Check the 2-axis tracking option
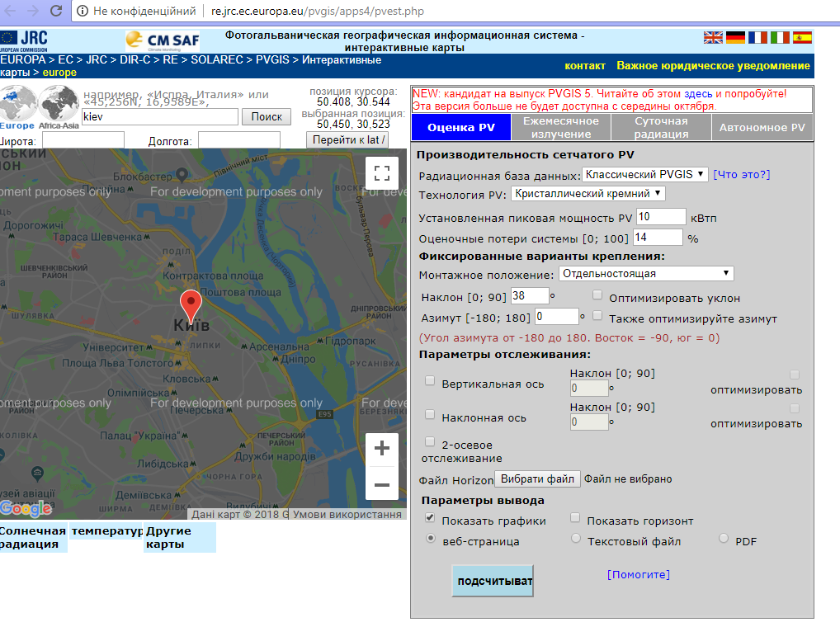Viewport: 840px width, 641px height. pos(429,442)
